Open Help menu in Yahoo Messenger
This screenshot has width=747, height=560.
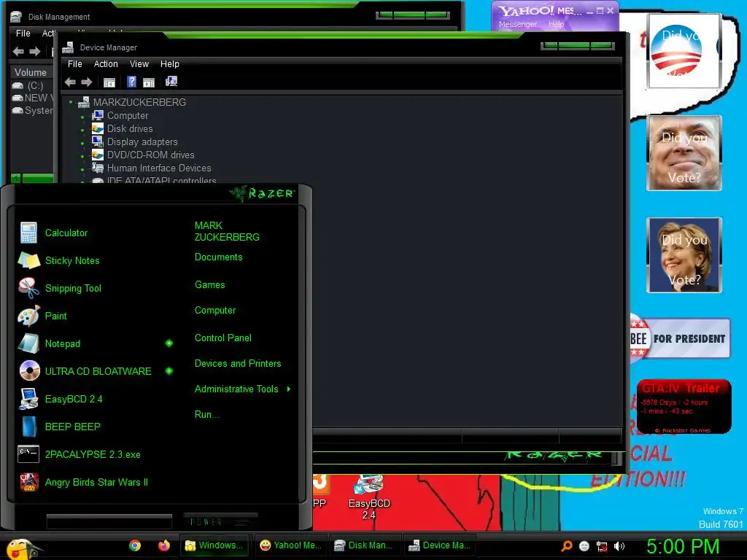click(556, 24)
